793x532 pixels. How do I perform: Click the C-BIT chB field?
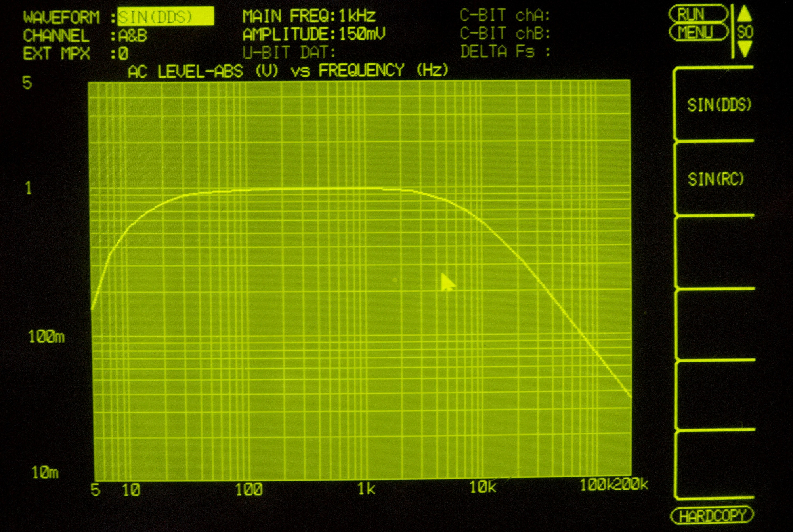point(505,33)
